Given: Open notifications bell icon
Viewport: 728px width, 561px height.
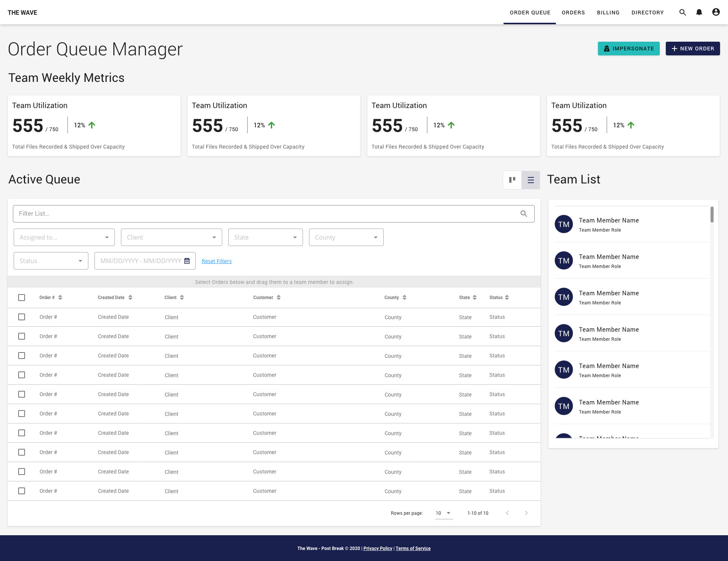Looking at the screenshot, I should pos(699,13).
